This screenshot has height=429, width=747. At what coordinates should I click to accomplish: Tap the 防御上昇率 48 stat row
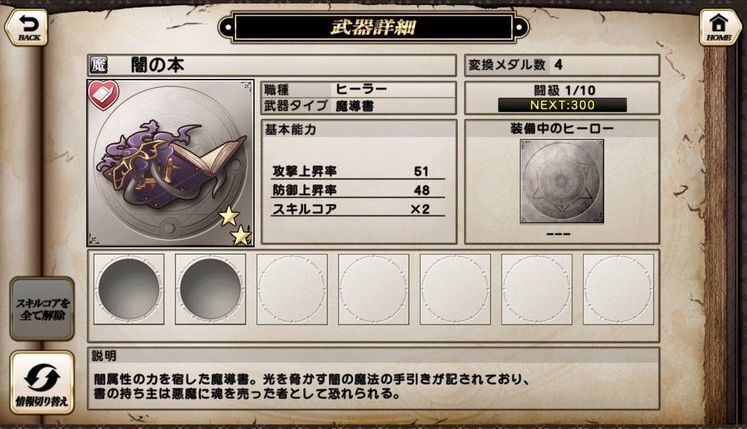358,190
